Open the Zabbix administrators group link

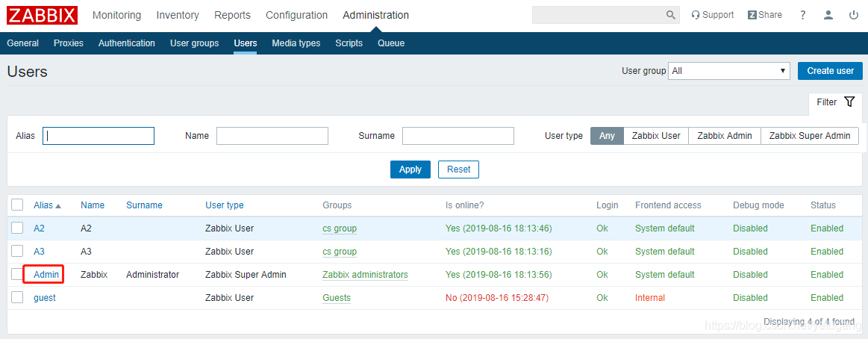366,275
